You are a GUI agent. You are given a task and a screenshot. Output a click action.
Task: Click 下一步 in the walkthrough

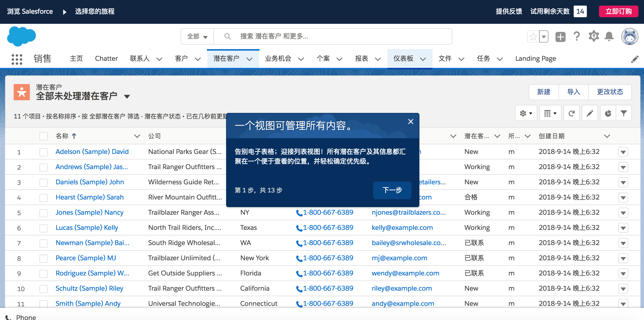tap(392, 190)
